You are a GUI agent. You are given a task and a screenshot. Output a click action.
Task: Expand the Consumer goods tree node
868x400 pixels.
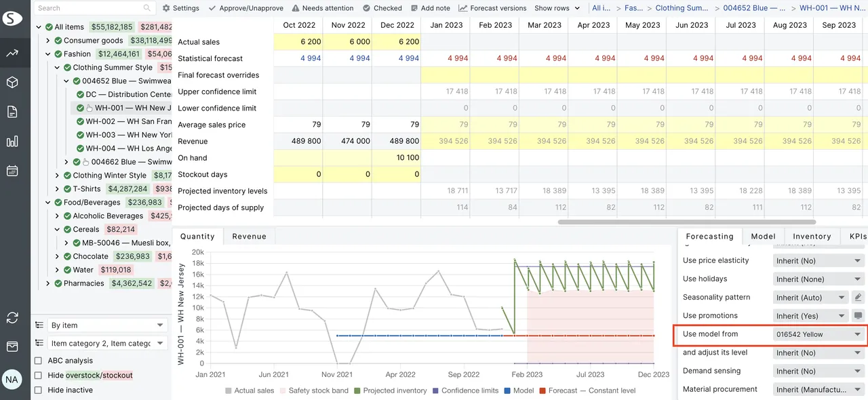(48, 41)
